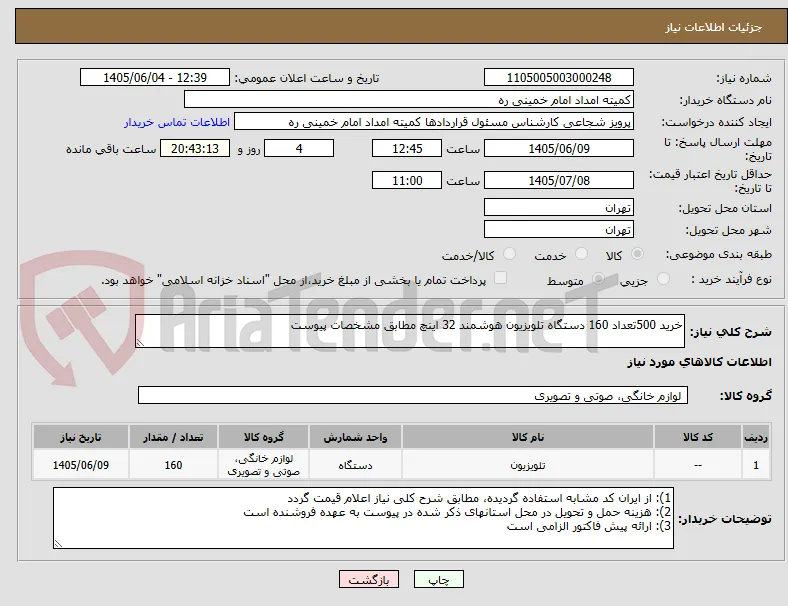
Task: Click the resize handle of description box
Action: (140, 343)
